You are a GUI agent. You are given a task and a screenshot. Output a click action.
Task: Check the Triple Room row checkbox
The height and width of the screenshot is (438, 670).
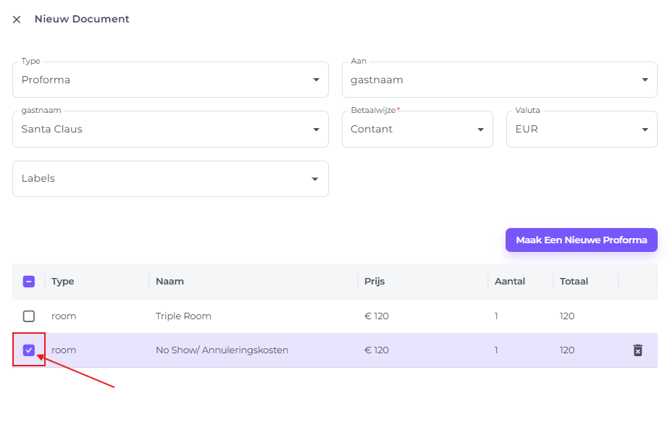pyautogui.click(x=29, y=316)
